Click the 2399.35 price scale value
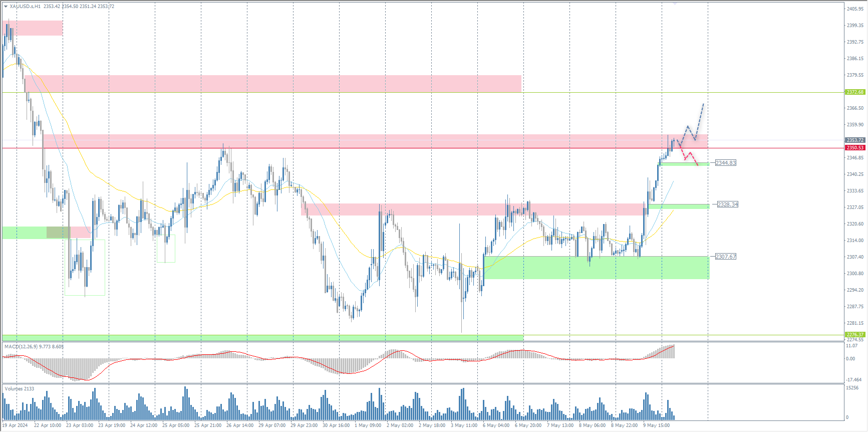 click(855, 26)
